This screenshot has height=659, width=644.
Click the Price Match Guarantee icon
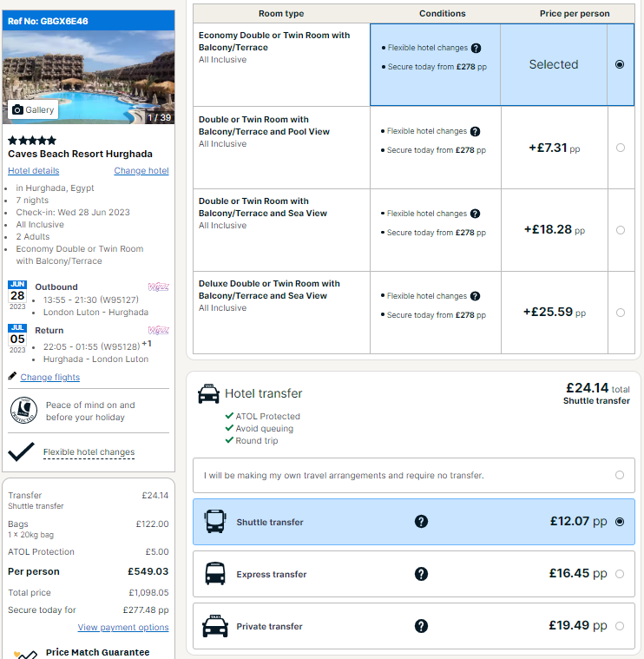click(x=26, y=654)
